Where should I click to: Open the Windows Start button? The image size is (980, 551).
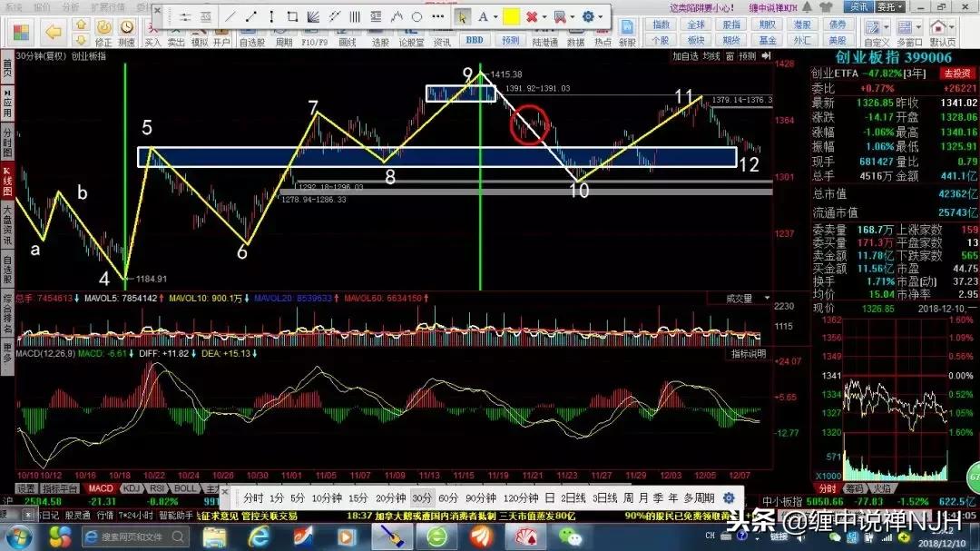(19, 537)
